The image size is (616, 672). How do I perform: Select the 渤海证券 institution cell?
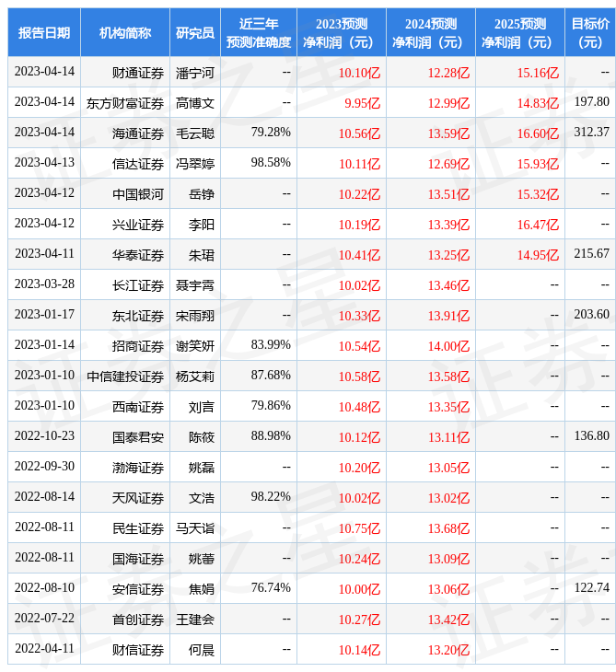click(124, 468)
